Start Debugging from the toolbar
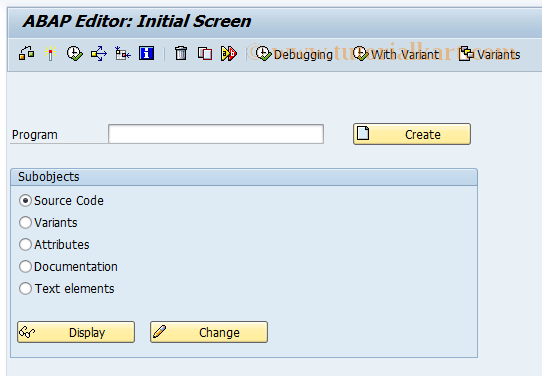 click(x=294, y=54)
